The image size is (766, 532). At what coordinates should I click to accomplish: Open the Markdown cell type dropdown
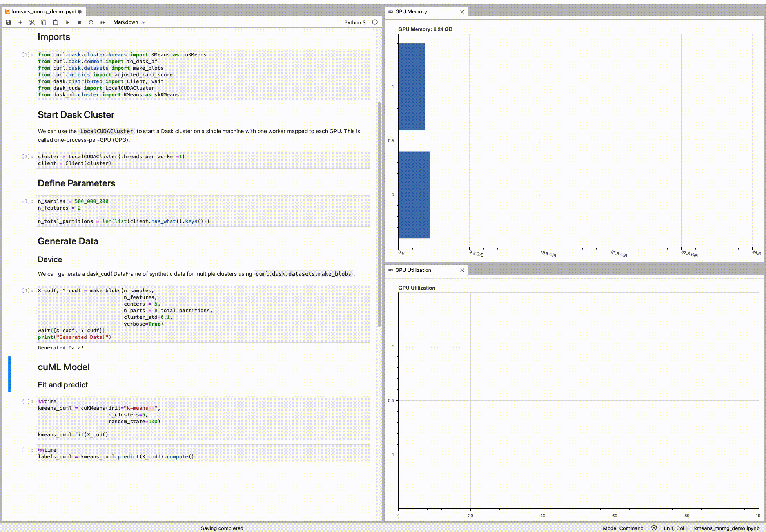[129, 22]
